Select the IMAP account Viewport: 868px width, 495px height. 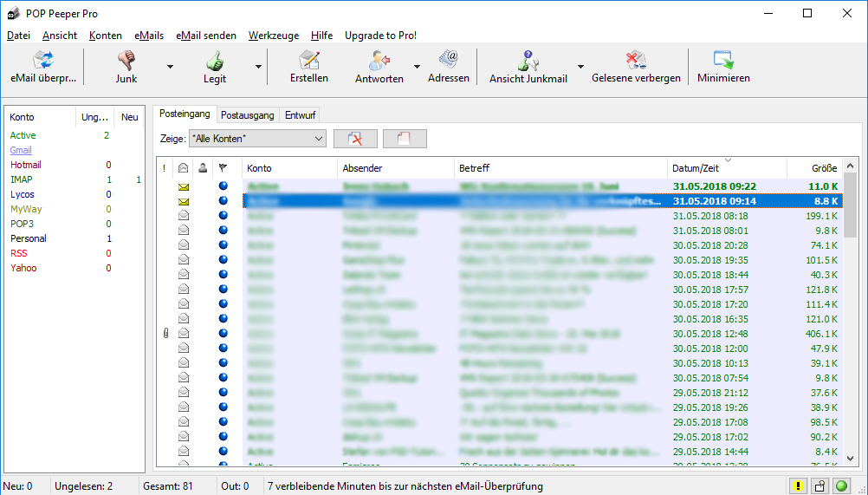21,179
